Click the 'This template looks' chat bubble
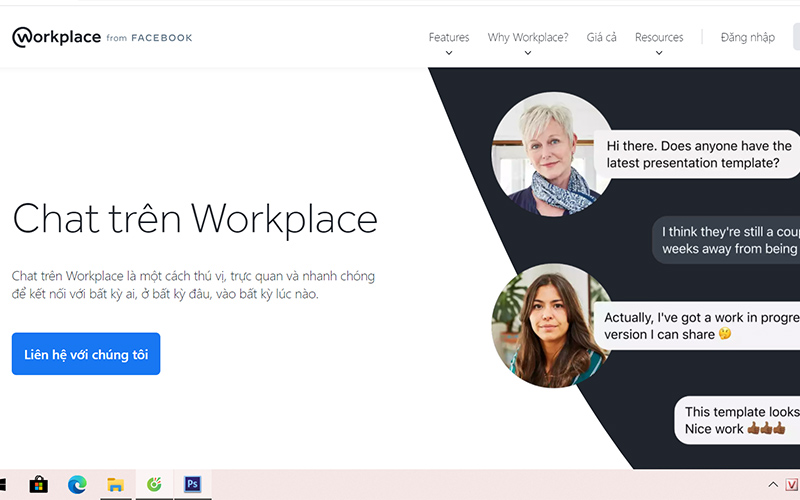The height and width of the screenshot is (500, 800). coord(737,420)
